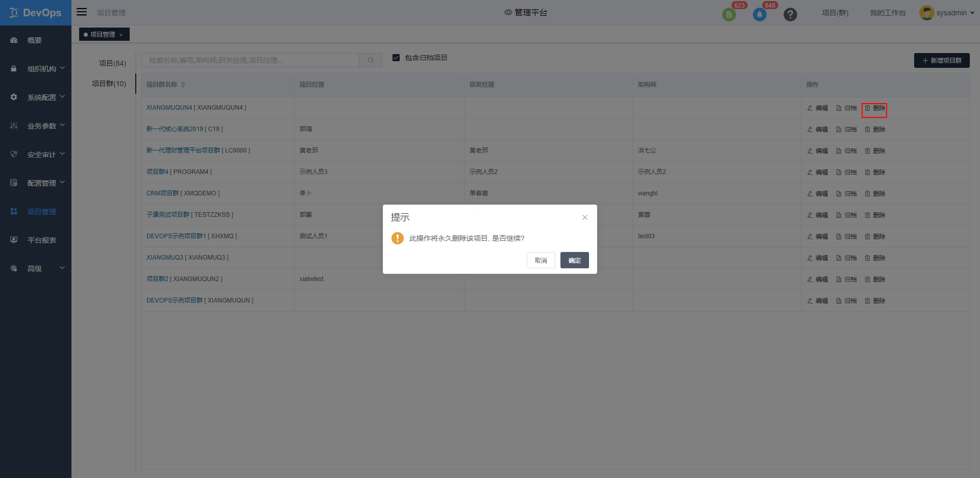Click the 平台报表 sidebar icon
Image resolution: width=980 pixels, height=478 pixels.
tap(14, 240)
